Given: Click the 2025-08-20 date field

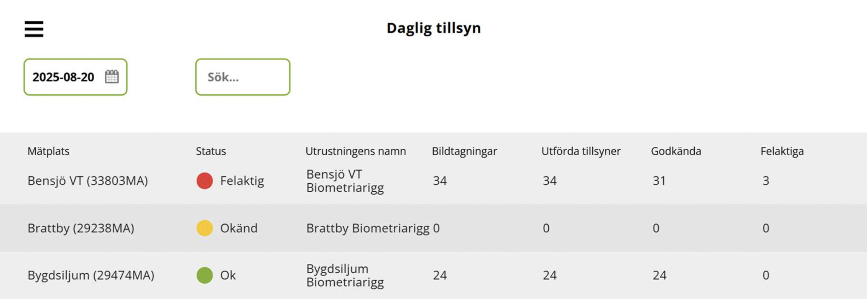Looking at the screenshot, I should (x=76, y=77).
